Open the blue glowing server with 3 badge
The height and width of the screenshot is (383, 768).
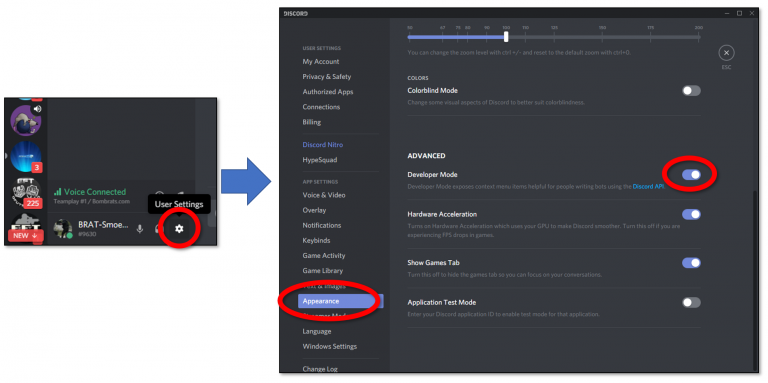click(x=25, y=157)
